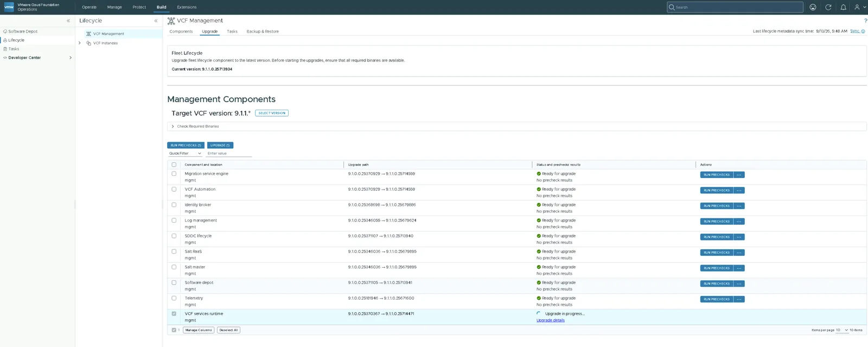Viewport: 868px width, 347px height.
Task: Click the sync info icon
Action: [x=863, y=31]
